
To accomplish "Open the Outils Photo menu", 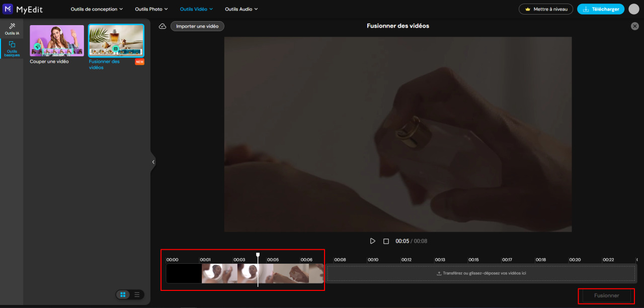I will pos(151,9).
